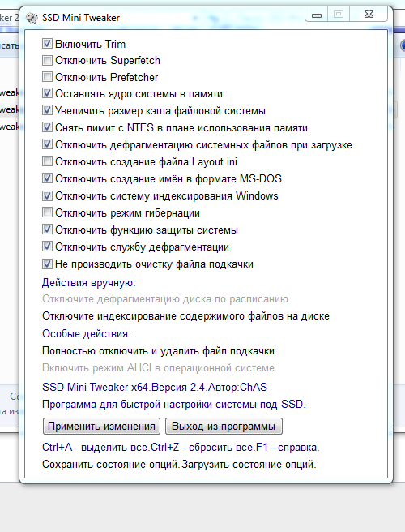Click Сохранить состояние опций link
The image size is (405, 532).
(110, 464)
